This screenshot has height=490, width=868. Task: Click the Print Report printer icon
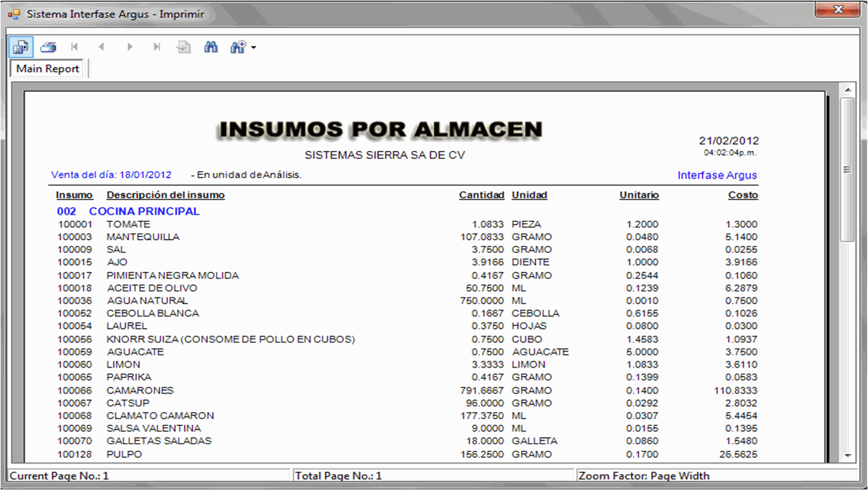[48, 47]
